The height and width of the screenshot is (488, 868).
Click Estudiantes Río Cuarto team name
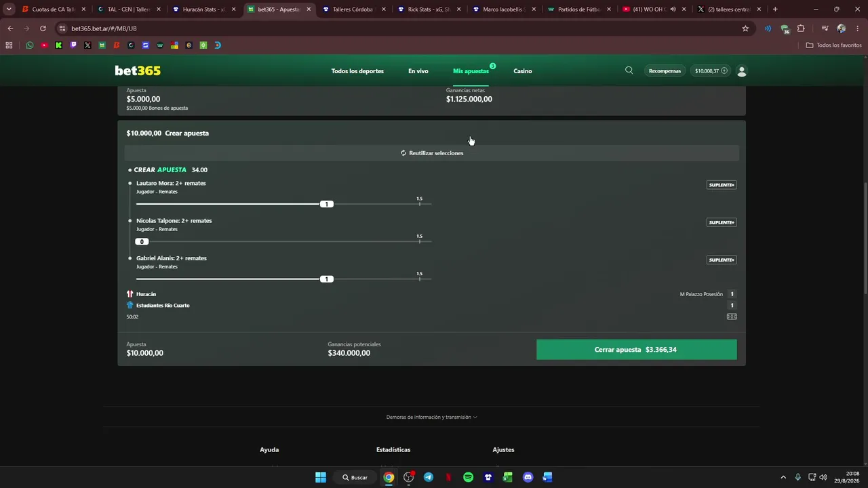(163, 306)
